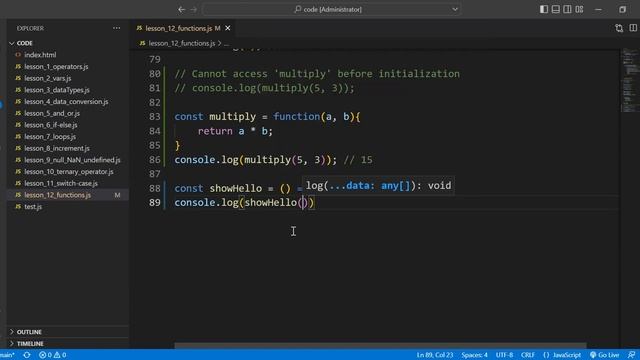This screenshot has width=640, height=360.
Task: Toggle the bottom panel layout icon
Action: point(556,9)
